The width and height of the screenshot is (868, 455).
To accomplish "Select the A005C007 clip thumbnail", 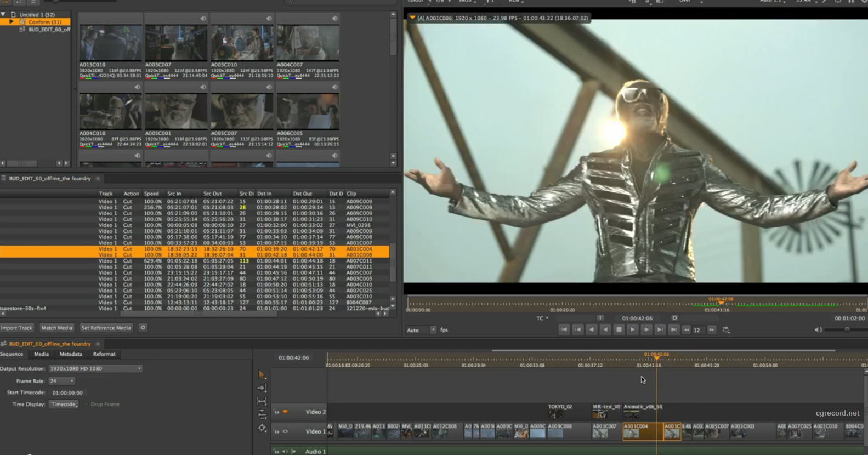I will [242, 111].
